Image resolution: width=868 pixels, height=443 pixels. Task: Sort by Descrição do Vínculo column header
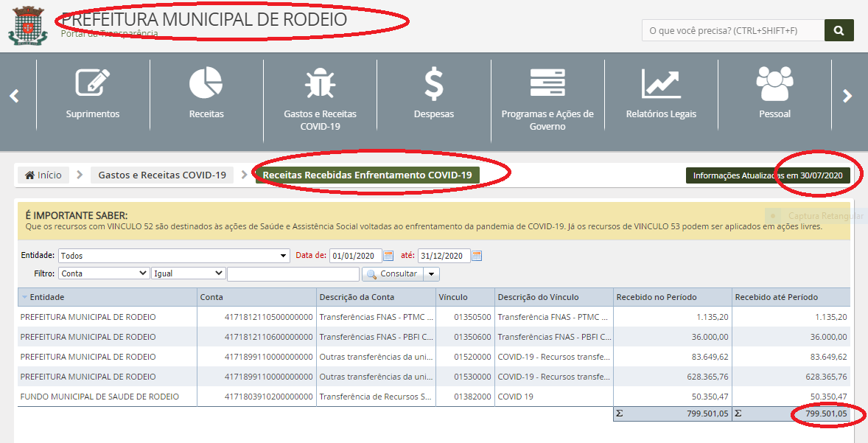pyautogui.click(x=553, y=297)
